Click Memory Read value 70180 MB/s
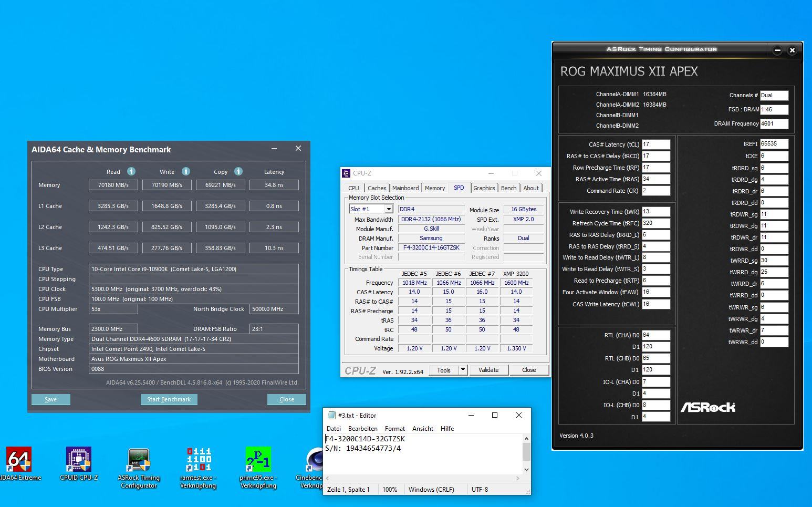The width and height of the screenshot is (812, 507). [x=113, y=185]
